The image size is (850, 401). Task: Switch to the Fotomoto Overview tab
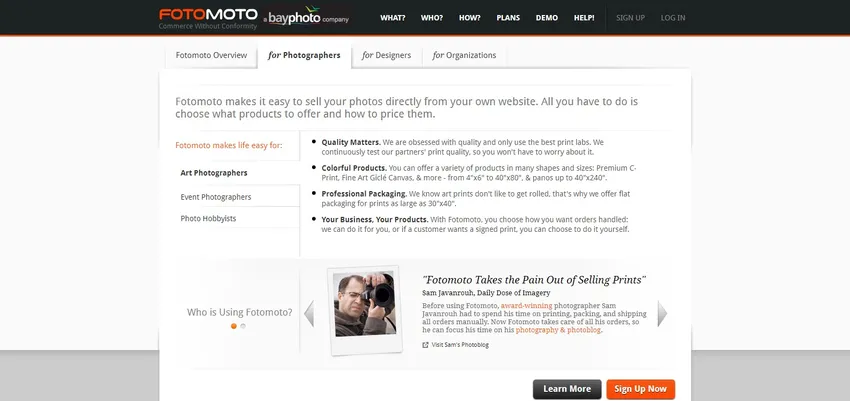pyautogui.click(x=211, y=55)
